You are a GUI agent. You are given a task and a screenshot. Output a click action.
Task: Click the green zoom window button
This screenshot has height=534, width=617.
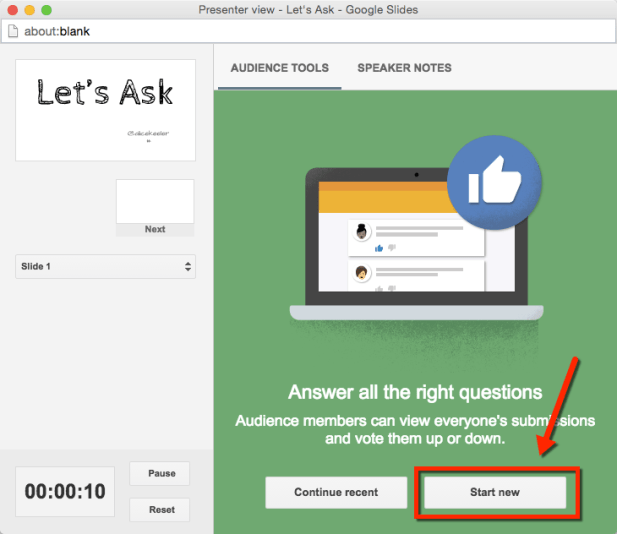coord(46,10)
